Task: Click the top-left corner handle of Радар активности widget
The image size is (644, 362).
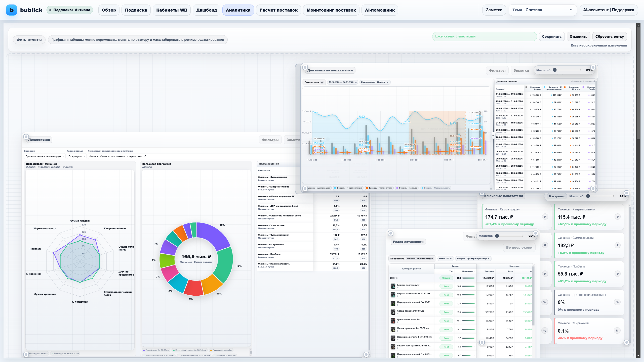Action: pyautogui.click(x=390, y=233)
